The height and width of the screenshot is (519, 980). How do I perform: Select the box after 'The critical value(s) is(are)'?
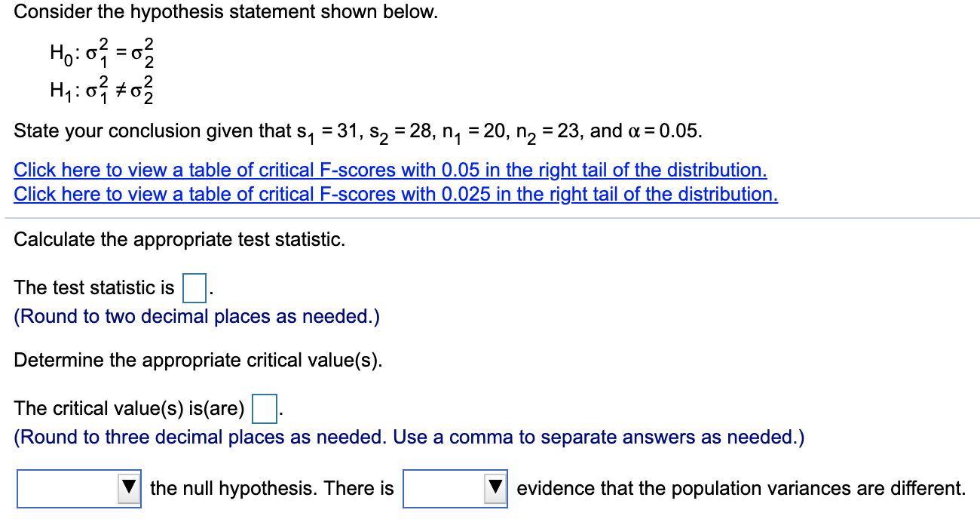pyautogui.click(x=265, y=408)
